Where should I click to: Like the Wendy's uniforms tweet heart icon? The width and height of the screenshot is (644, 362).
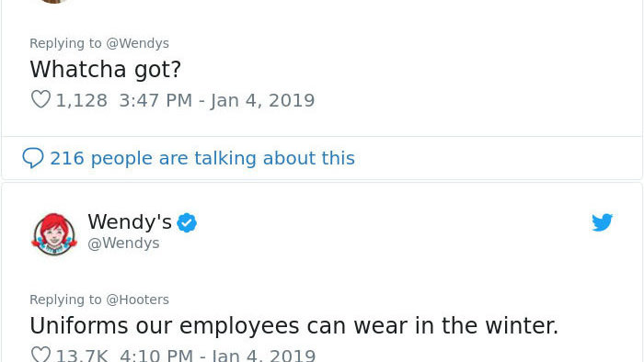(40, 355)
